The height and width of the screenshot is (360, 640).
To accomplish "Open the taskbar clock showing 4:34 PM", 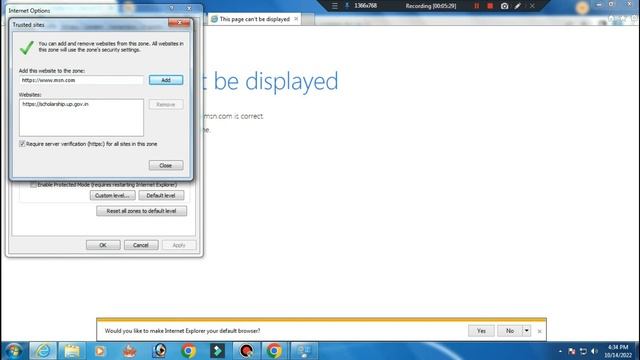I will coord(618,351).
